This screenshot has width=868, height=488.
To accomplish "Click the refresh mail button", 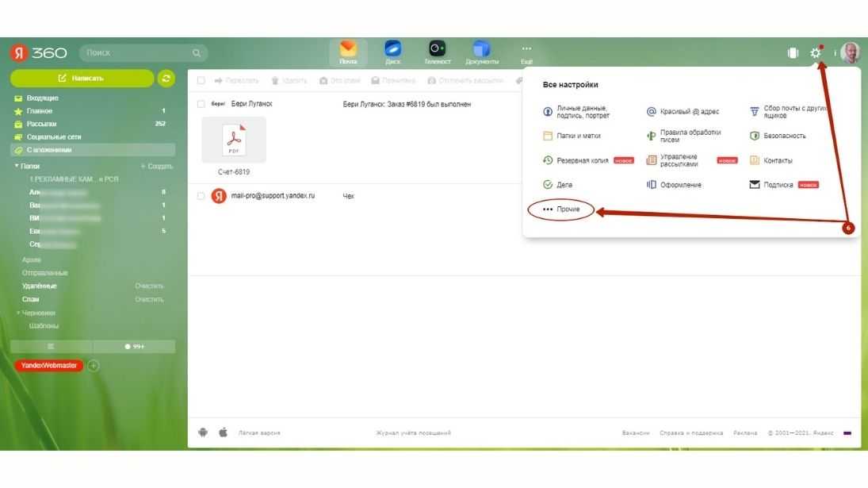I will (x=166, y=78).
